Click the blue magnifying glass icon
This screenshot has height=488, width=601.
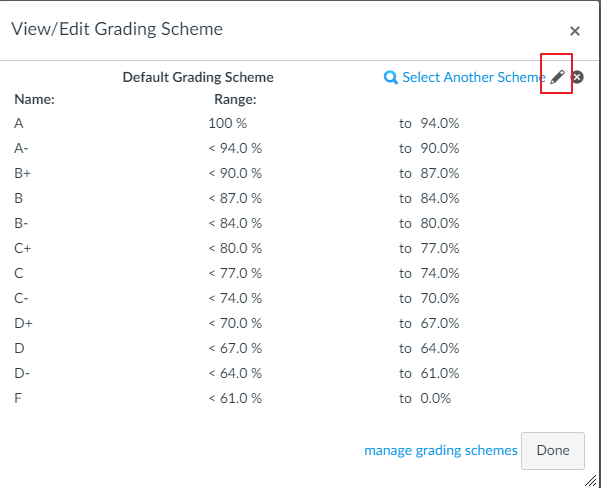(x=390, y=77)
